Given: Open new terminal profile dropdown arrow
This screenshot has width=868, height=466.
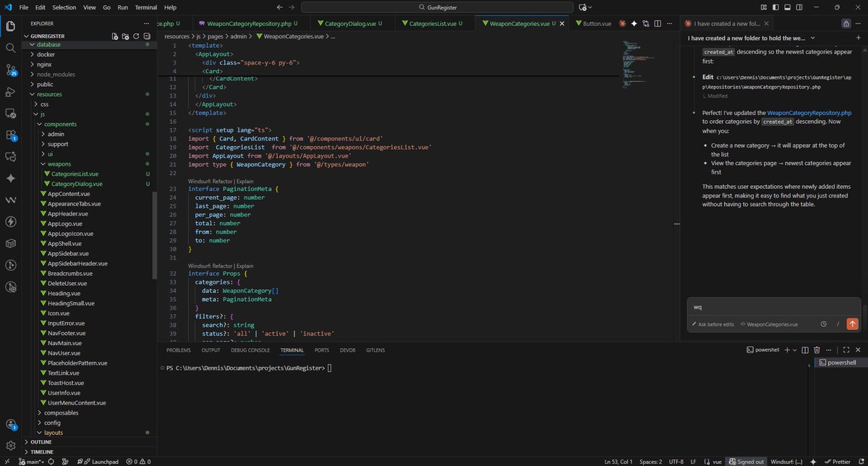Looking at the screenshot, I should pyautogui.click(x=795, y=349).
